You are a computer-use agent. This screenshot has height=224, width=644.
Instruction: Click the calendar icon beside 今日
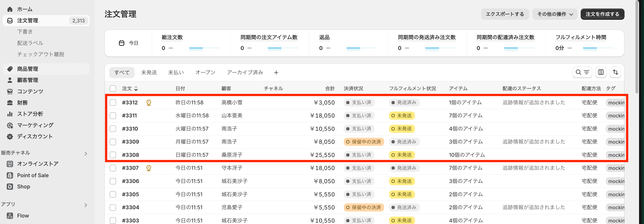pos(121,43)
